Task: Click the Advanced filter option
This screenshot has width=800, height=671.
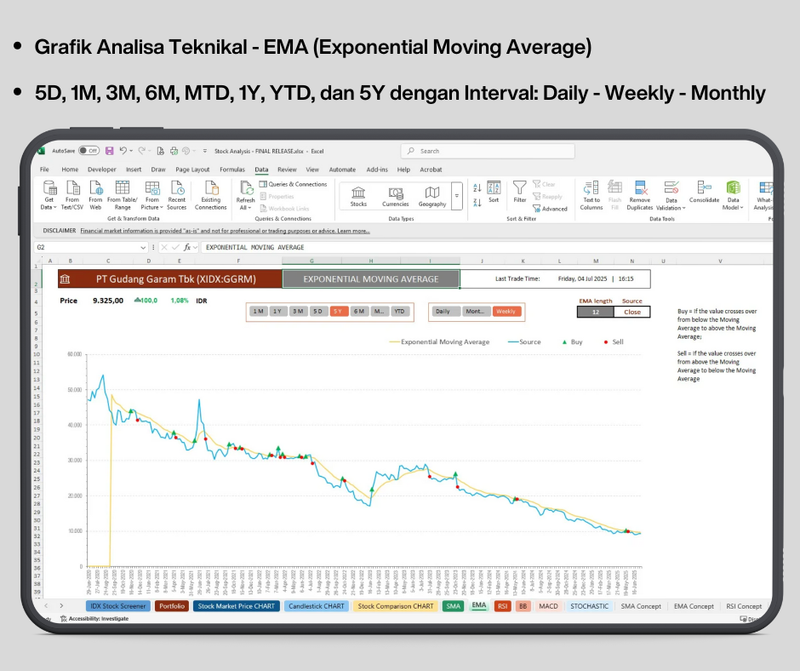Action: [x=550, y=208]
